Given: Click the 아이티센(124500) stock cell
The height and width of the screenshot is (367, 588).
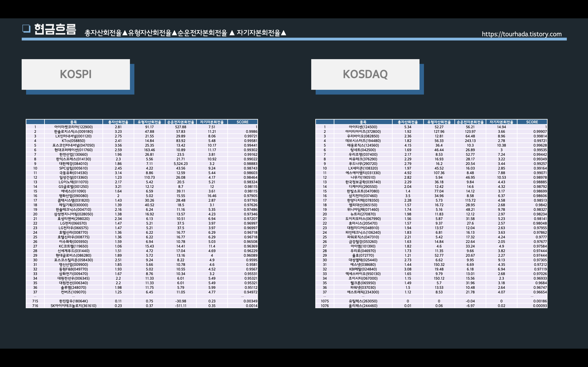Looking at the screenshot, I should point(363,127).
